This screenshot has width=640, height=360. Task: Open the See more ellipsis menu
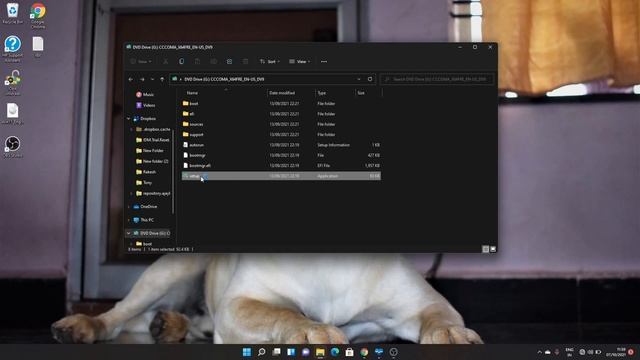click(324, 62)
